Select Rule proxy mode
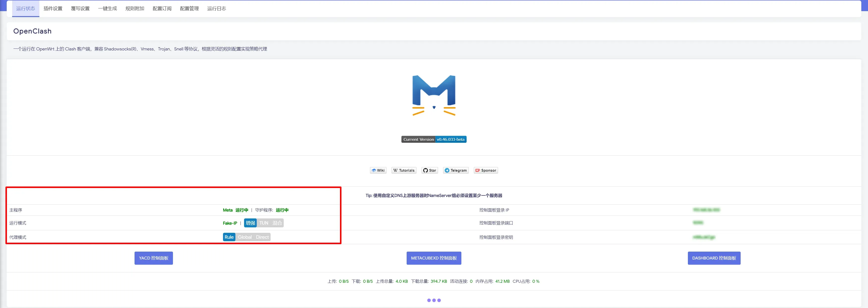The width and height of the screenshot is (868, 308). tap(229, 237)
